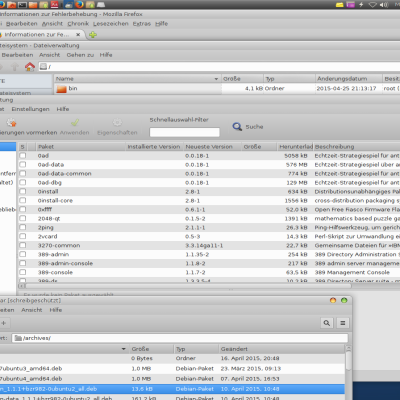
Task: Sort packages by the Beschreibung column header
Action: [x=356, y=147]
